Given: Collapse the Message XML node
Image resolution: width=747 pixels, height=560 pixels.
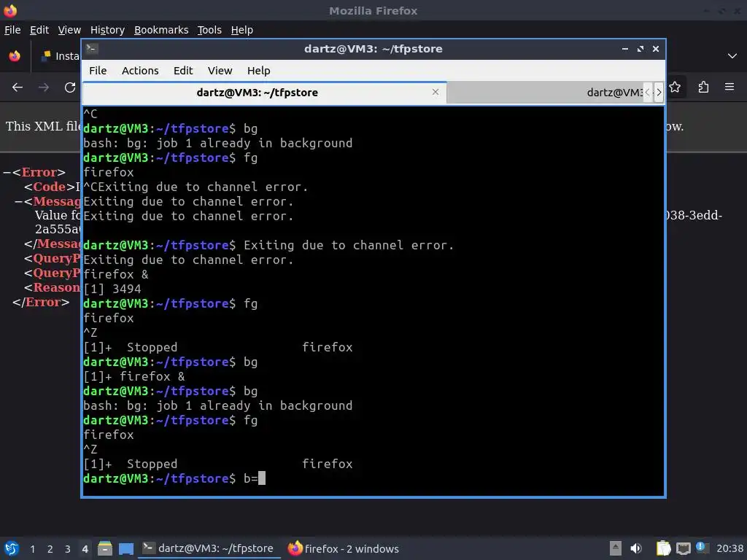Looking at the screenshot, I should pos(18,201).
